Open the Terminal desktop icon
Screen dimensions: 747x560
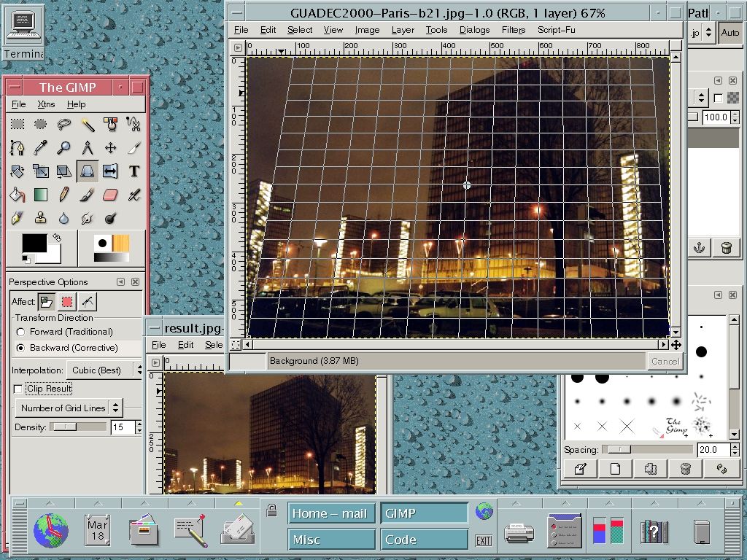[23, 31]
